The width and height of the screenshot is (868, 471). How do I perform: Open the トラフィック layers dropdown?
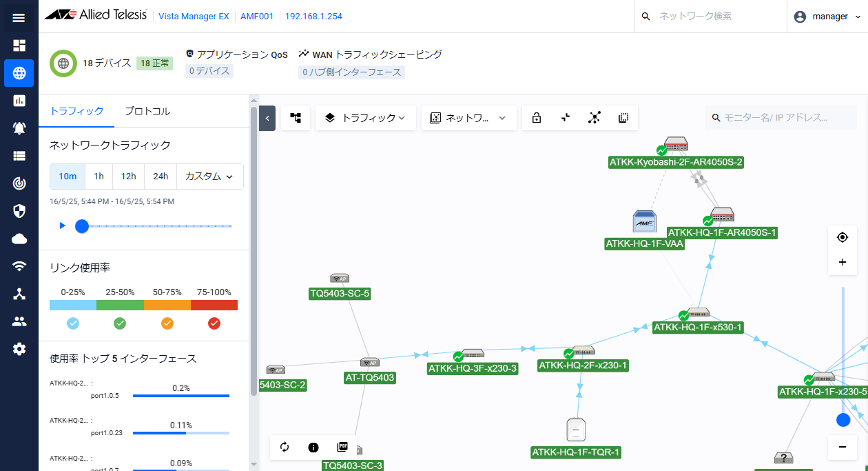[366, 118]
